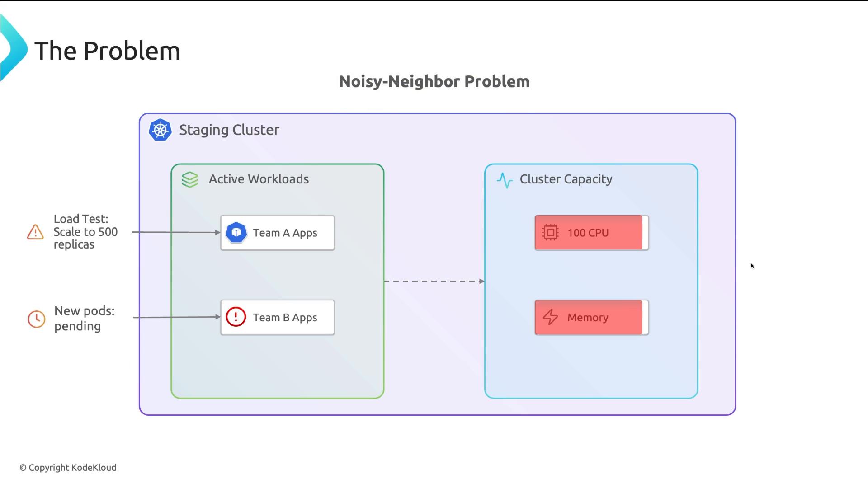This screenshot has height=488, width=868.
Task: Click the 'Cluster Capacity' label
Action: tap(566, 179)
